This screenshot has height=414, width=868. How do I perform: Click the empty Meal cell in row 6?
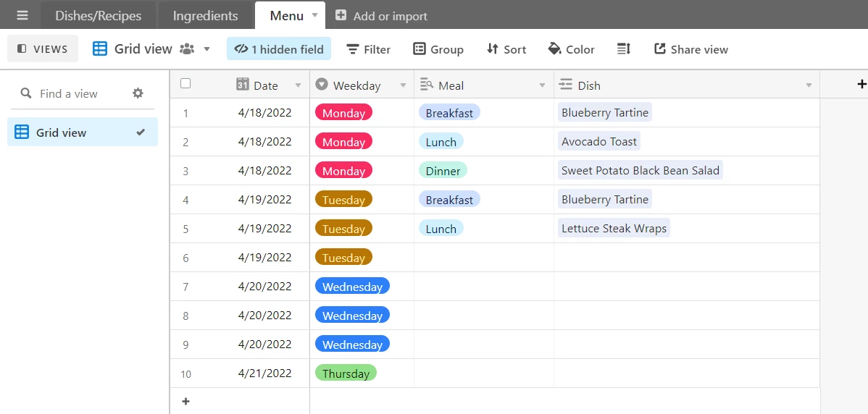pyautogui.click(x=484, y=258)
